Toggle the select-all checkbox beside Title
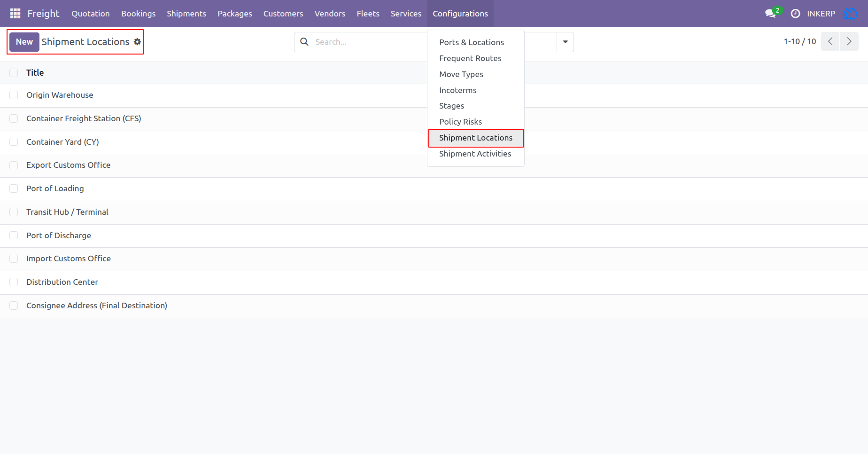The width and height of the screenshot is (868, 454). [14, 73]
